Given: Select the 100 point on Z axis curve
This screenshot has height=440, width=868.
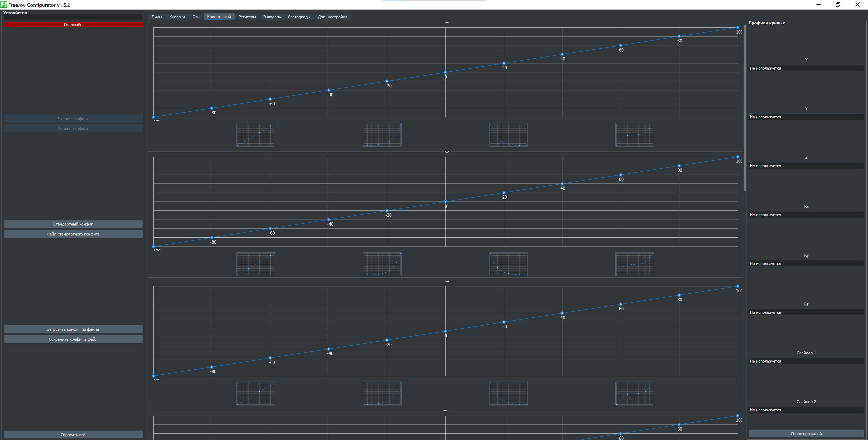Looking at the screenshot, I should point(738,286).
